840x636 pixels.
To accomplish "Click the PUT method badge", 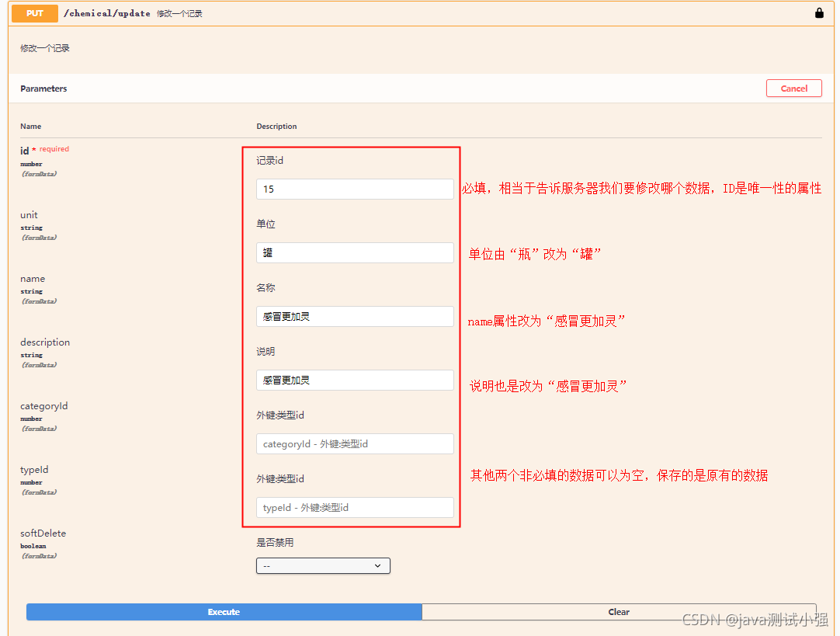I will tap(35, 13).
